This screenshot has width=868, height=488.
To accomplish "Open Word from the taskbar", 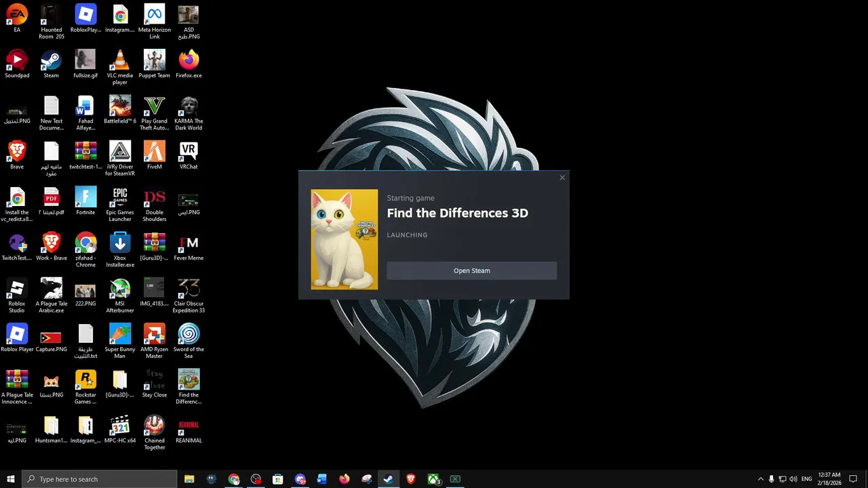I will (x=322, y=479).
